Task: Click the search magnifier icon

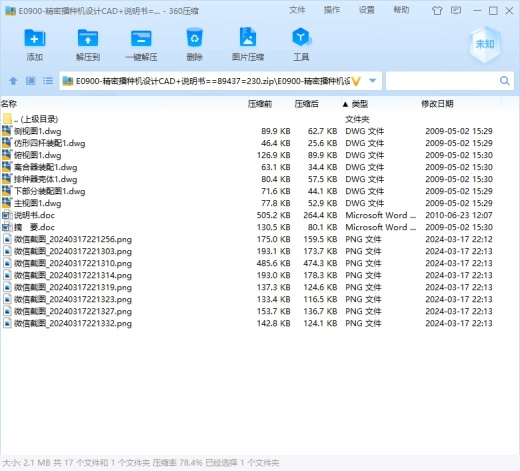Action: [x=505, y=81]
